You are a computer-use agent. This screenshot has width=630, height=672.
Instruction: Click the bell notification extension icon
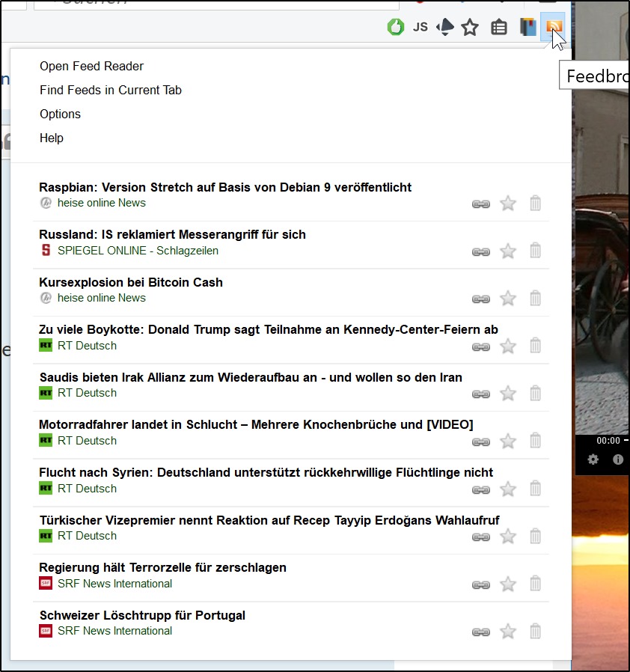coord(445,27)
